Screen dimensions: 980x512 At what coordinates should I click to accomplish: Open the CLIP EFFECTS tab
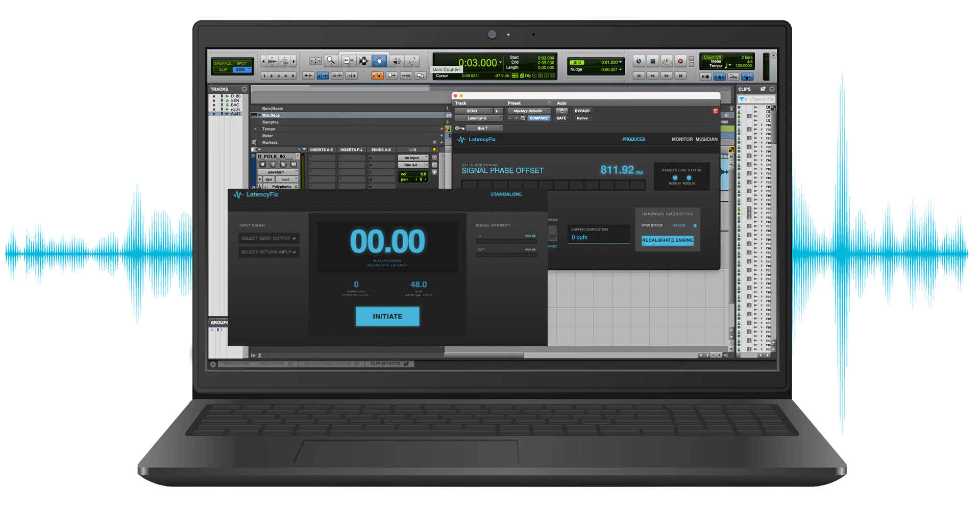389,364
